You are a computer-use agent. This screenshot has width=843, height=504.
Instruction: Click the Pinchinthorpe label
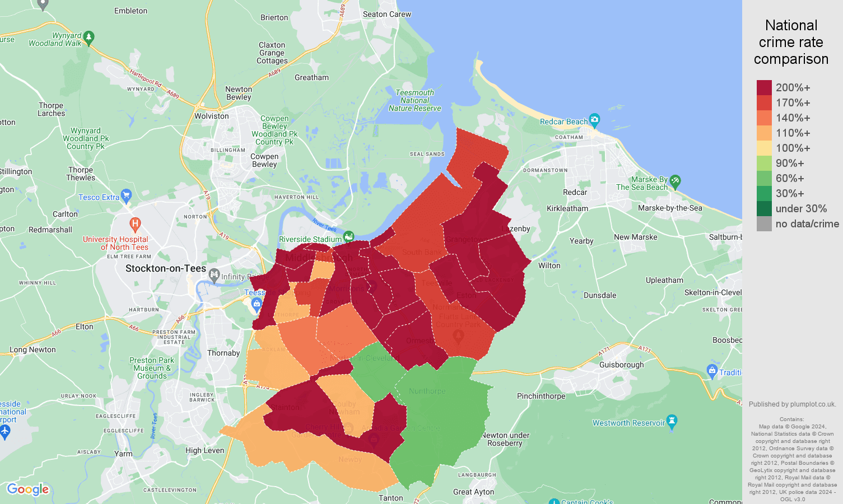pyautogui.click(x=541, y=396)
